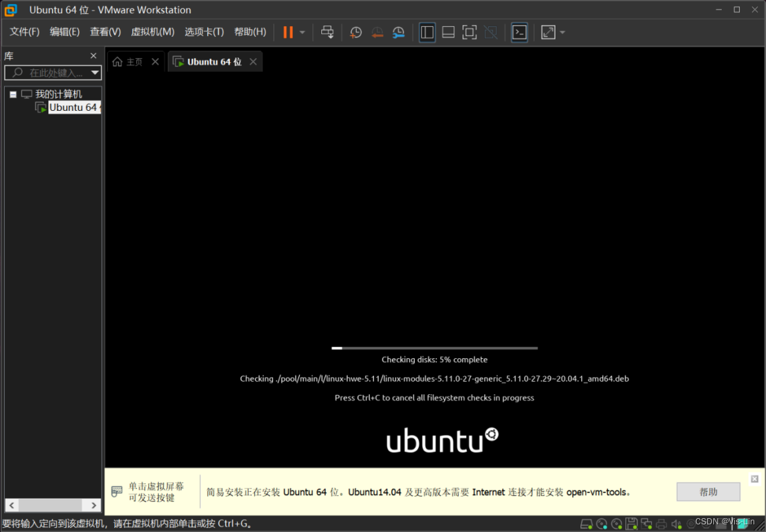This screenshot has width=766, height=532.
Task: Toggle the thumbnail bar view
Action: pos(448,33)
